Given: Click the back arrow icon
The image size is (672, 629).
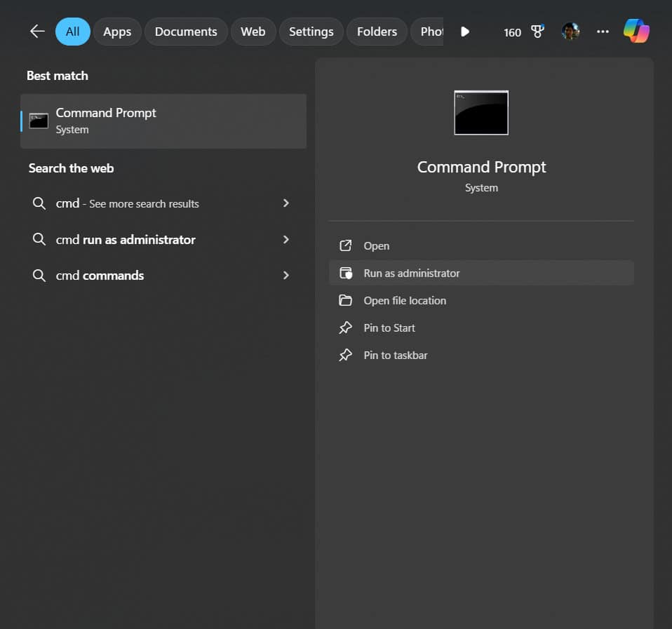Looking at the screenshot, I should click(37, 32).
